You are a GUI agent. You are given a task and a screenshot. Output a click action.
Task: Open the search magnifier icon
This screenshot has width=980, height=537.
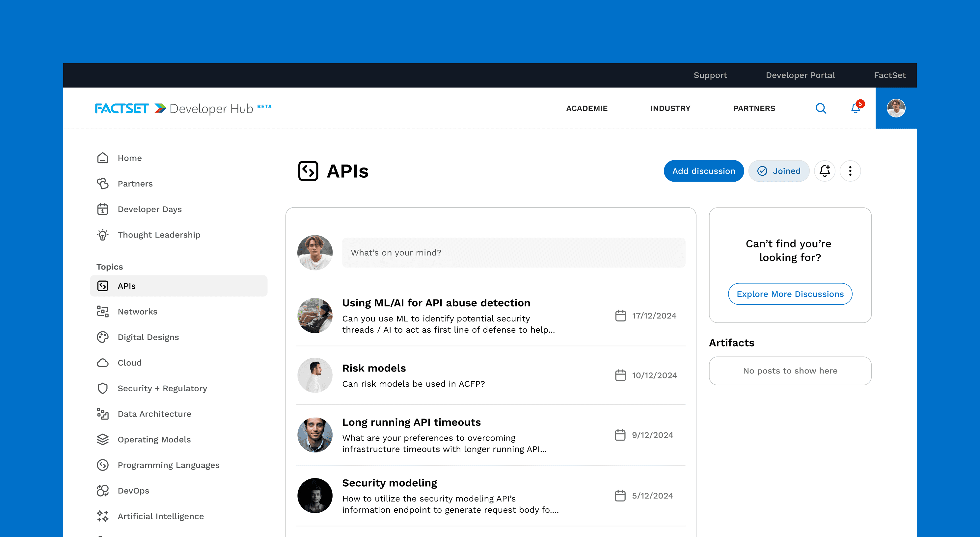pos(821,108)
